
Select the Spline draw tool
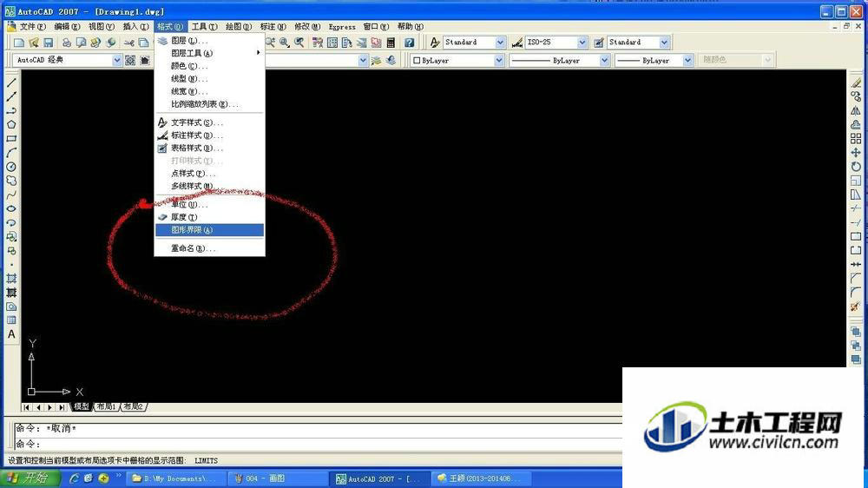tap(11, 195)
